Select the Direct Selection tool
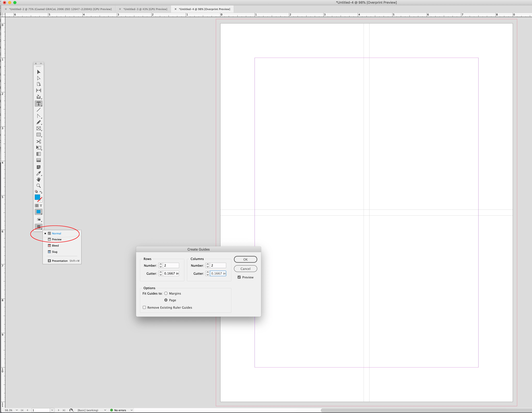This screenshot has height=413, width=532. (x=38, y=78)
